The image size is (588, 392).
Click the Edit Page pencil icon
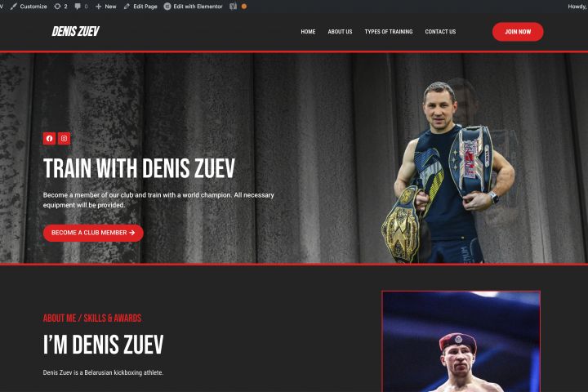[127, 7]
